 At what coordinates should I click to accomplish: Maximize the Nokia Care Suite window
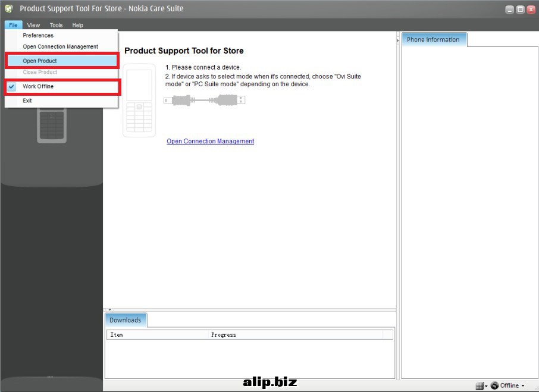521,10
